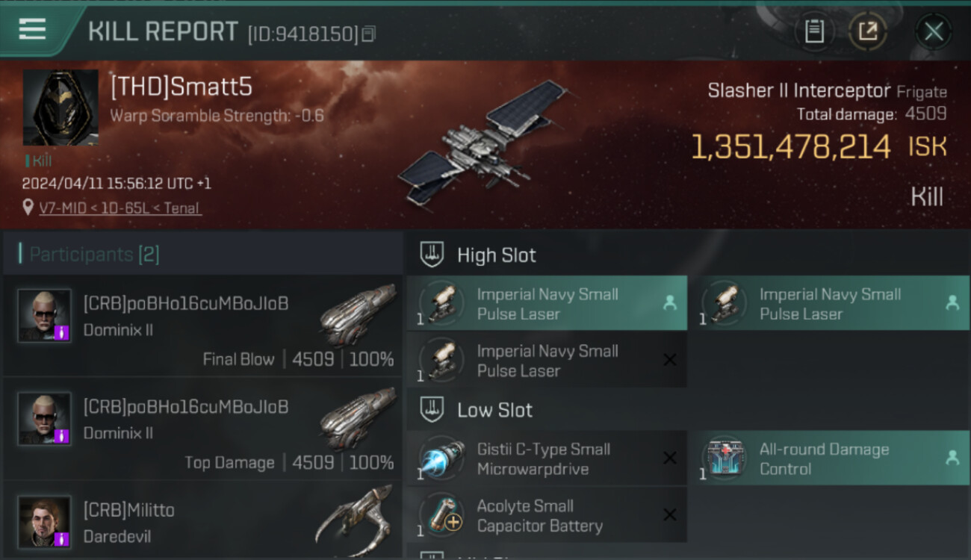Select the Gistii C-Type Small Microwarpdrive icon
The height and width of the screenshot is (560, 971).
pyautogui.click(x=441, y=458)
